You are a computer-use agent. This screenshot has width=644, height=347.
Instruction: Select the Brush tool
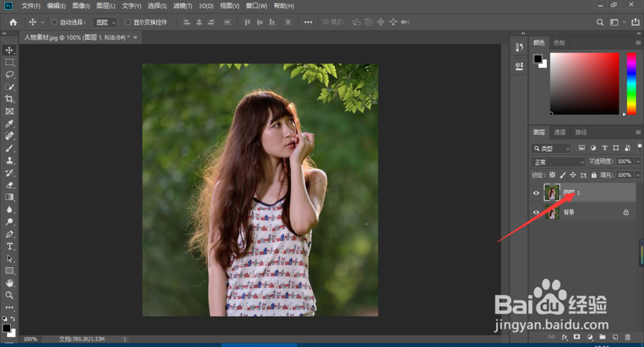[9, 148]
